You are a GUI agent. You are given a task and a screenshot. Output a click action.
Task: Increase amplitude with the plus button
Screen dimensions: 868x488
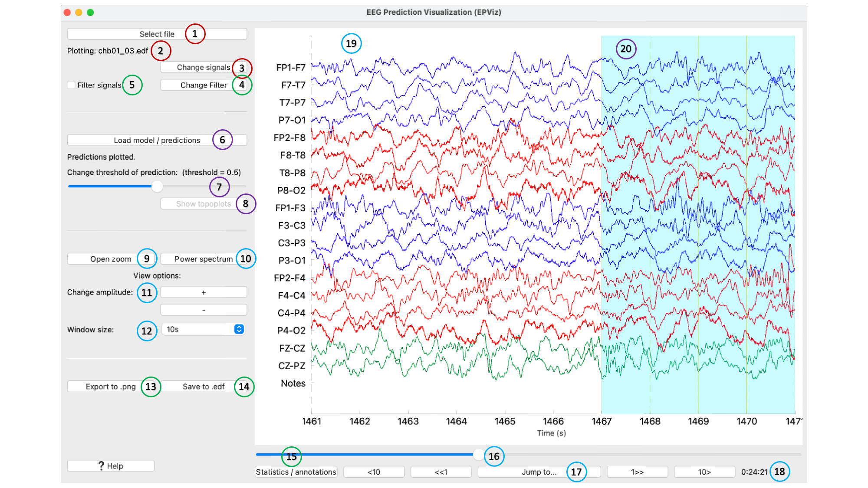[x=203, y=292]
